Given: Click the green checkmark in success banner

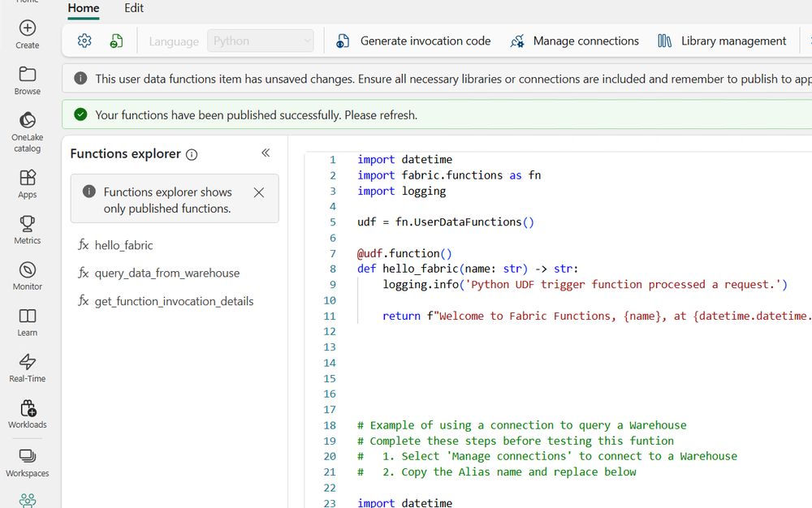Looking at the screenshot, I should [x=80, y=114].
